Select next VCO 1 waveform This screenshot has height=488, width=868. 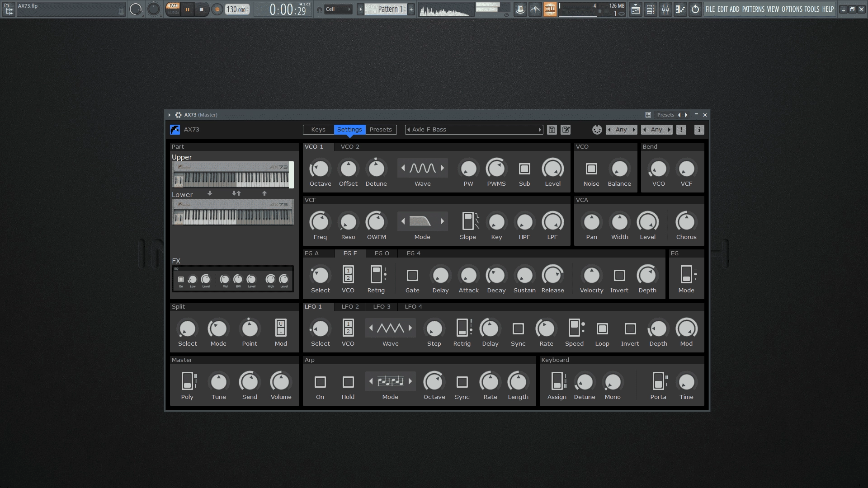(x=442, y=169)
